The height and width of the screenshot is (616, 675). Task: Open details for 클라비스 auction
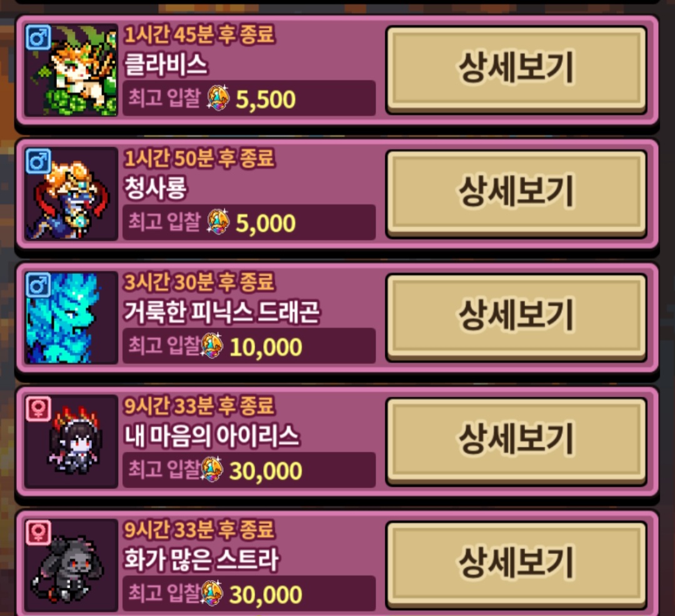[517, 69]
